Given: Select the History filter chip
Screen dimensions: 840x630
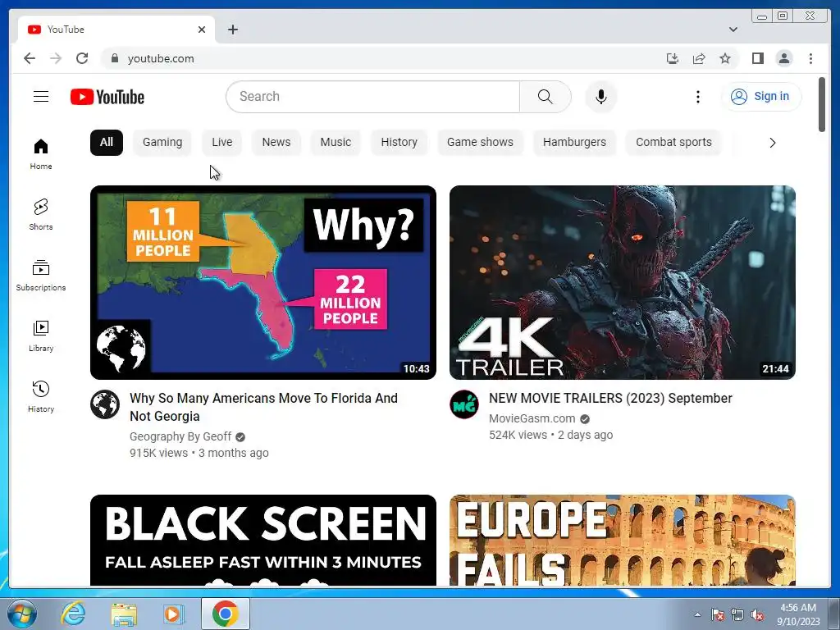Looking at the screenshot, I should [x=399, y=143].
